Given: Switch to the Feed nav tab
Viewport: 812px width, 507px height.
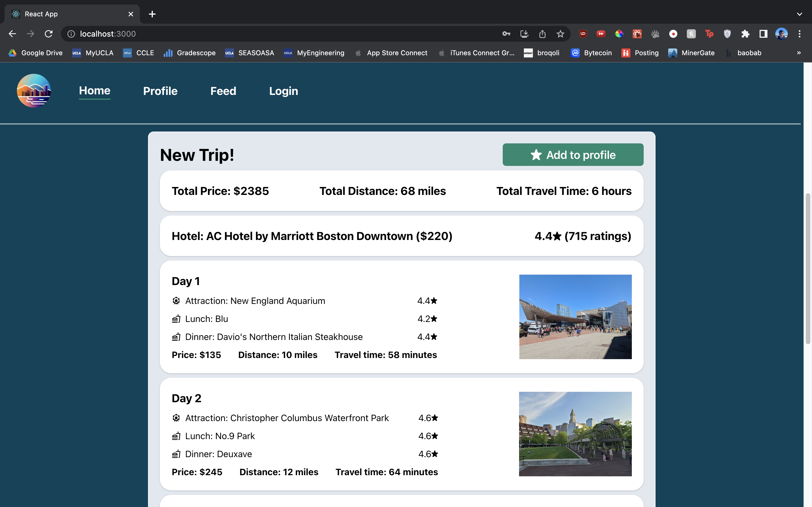Looking at the screenshot, I should tap(223, 91).
